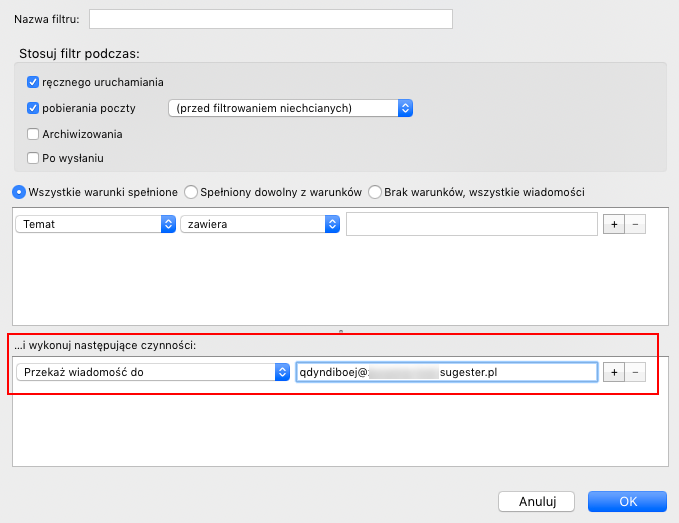The width and height of the screenshot is (679, 523).
Task: Add a new condition row with plus button
Action: click(615, 225)
